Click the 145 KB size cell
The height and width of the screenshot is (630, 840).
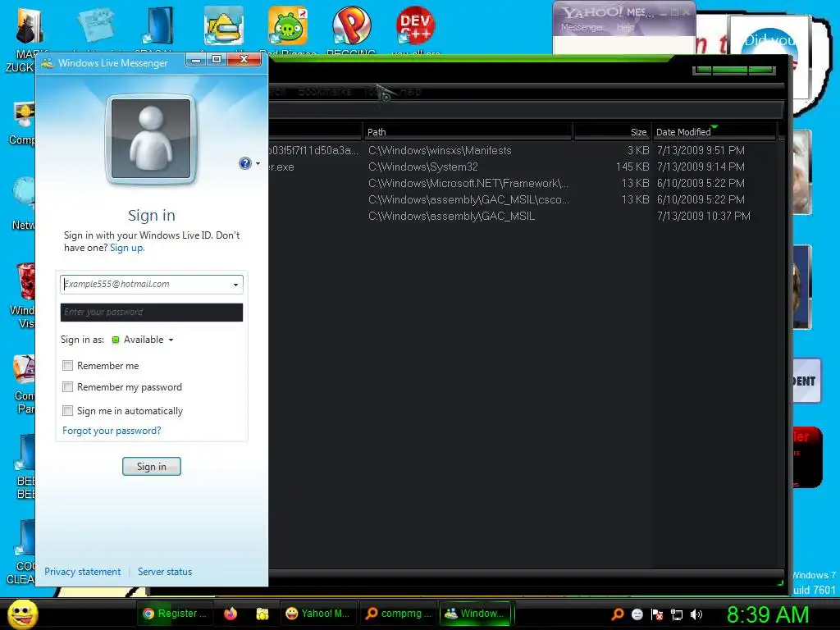click(632, 167)
